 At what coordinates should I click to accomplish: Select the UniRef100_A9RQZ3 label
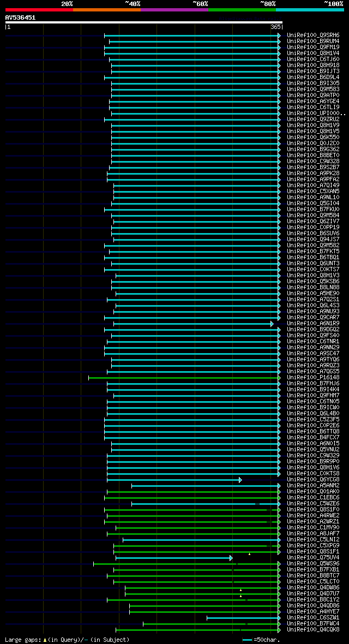point(313,366)
